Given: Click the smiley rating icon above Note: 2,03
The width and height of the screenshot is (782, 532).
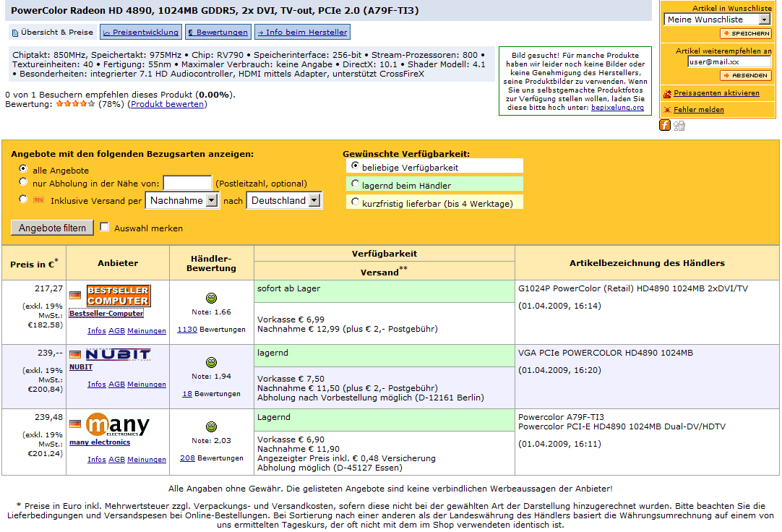Looking at the screenshot, I should pyautogui.click(x=212, y=426).
